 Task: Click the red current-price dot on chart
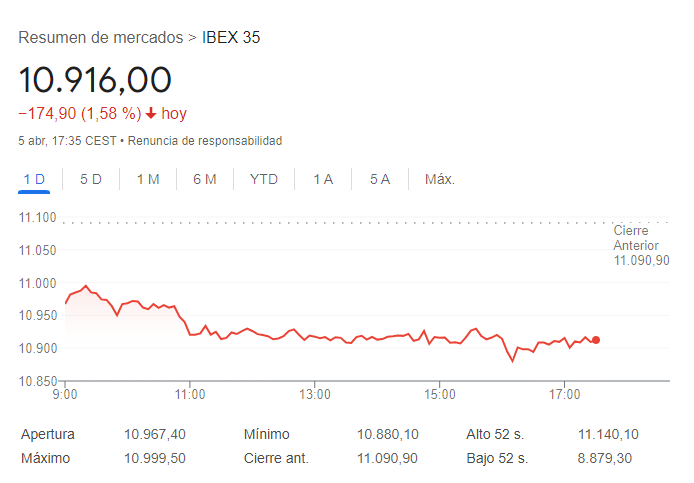(x=596, y=340)
